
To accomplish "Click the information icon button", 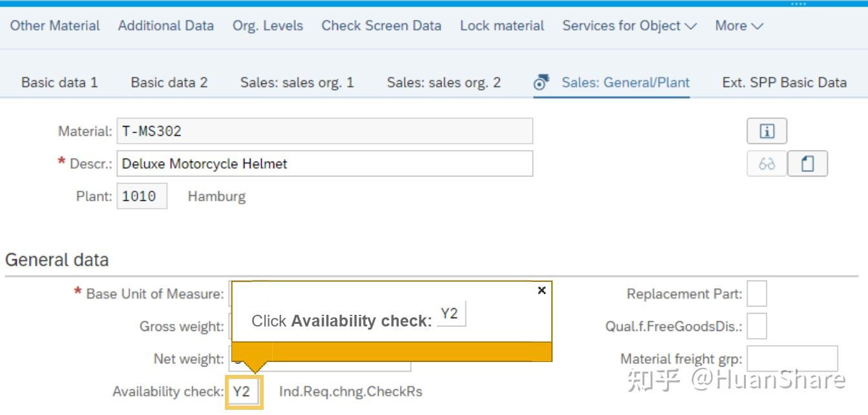I will (767, 131).
